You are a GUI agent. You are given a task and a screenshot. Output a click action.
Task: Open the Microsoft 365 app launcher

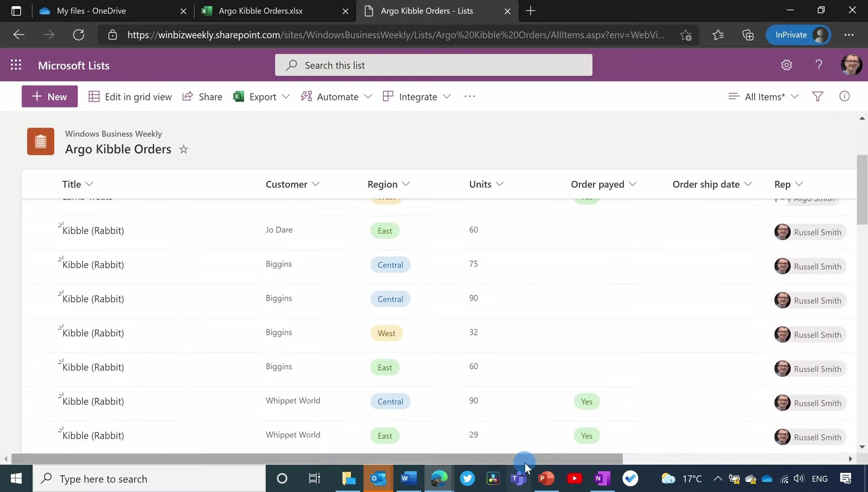pos(16,65)
